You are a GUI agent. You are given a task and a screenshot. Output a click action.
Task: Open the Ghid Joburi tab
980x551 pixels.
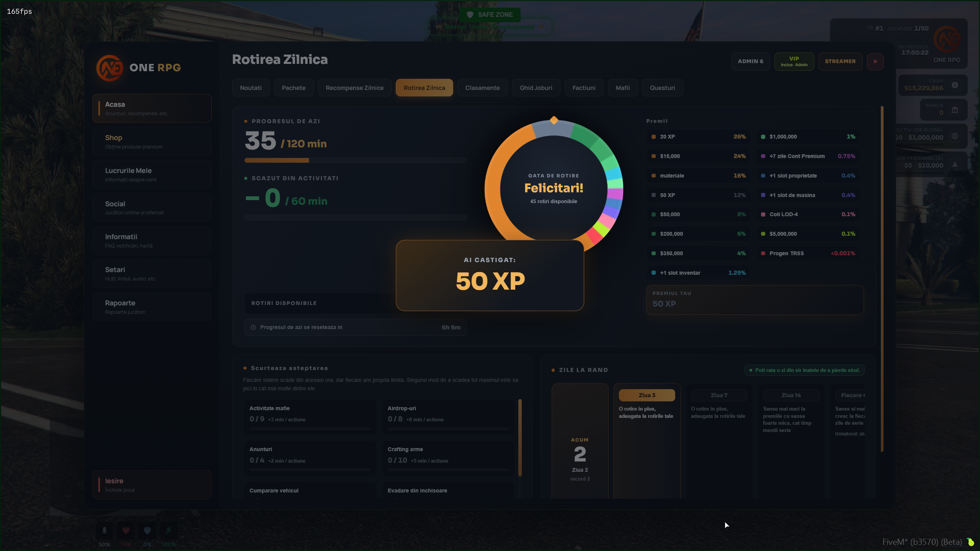(x=536, y=88)
